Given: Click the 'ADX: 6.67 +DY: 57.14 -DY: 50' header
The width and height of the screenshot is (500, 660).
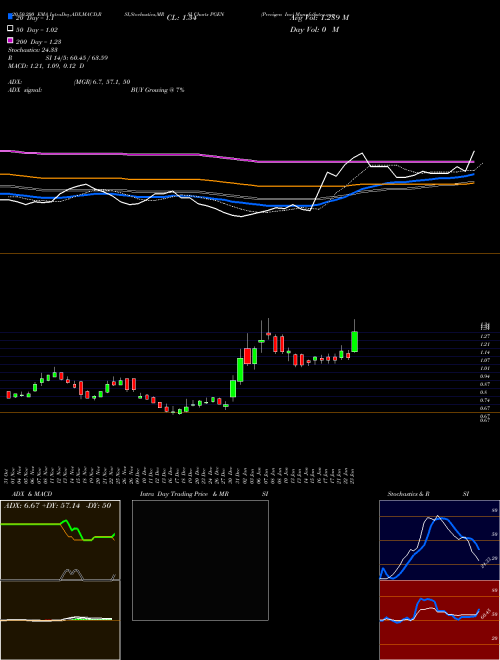Looking at the screenshot, I should click(x=58, y=506).
